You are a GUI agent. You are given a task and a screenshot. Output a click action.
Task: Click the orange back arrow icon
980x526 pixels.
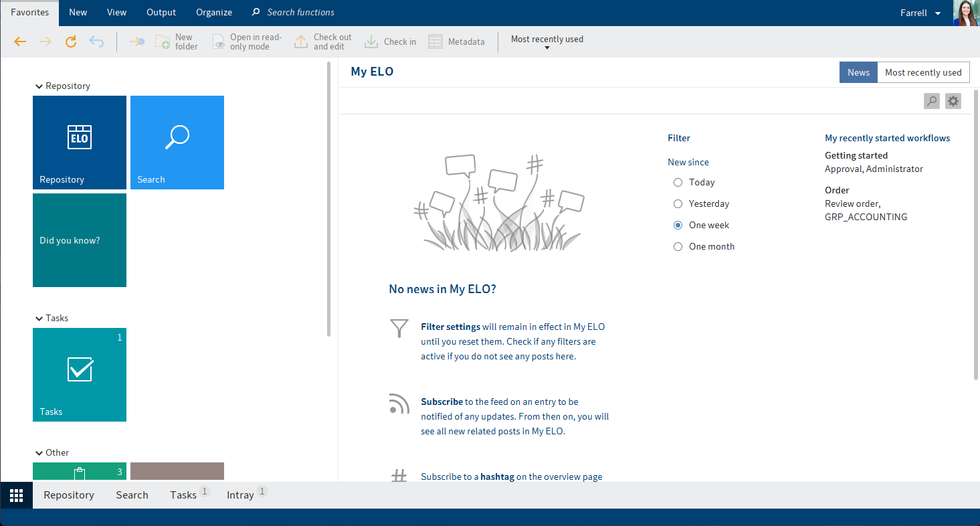[x=20, y=41]
